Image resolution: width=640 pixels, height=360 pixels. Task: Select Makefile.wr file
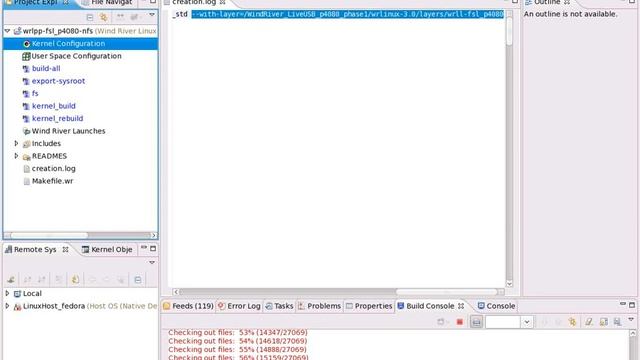[53, 181]
